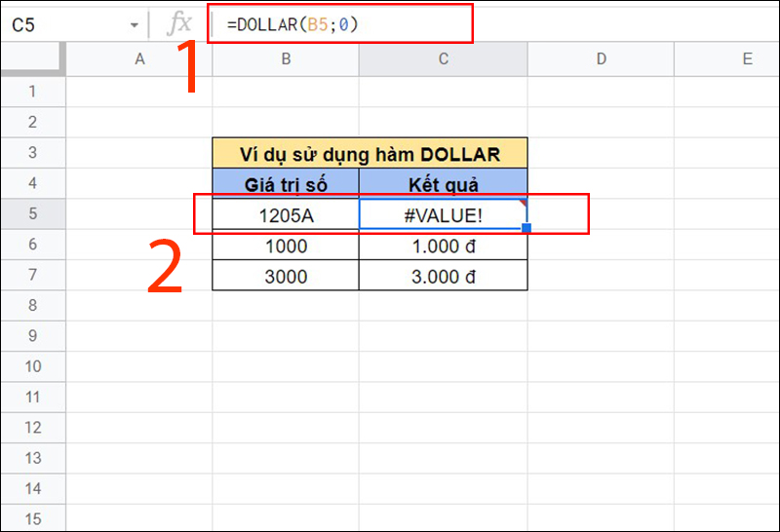
Task: Select column B header
Action: tap(286, 59)
